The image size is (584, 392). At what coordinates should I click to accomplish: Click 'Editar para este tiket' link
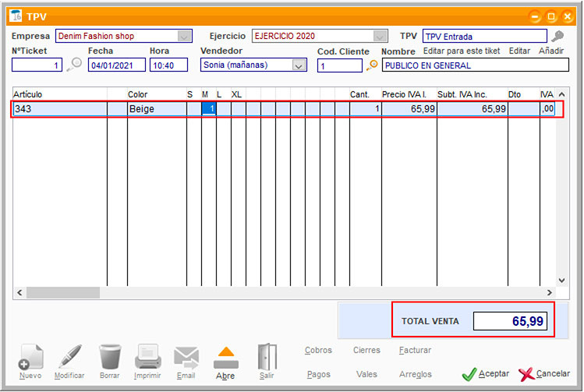[462, 51]
